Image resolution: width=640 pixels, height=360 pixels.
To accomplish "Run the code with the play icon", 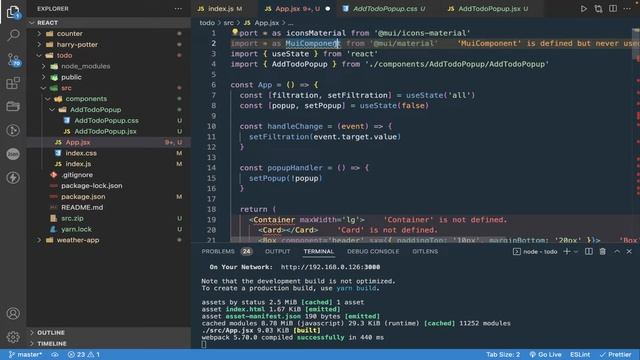I will tap(584, 9).
